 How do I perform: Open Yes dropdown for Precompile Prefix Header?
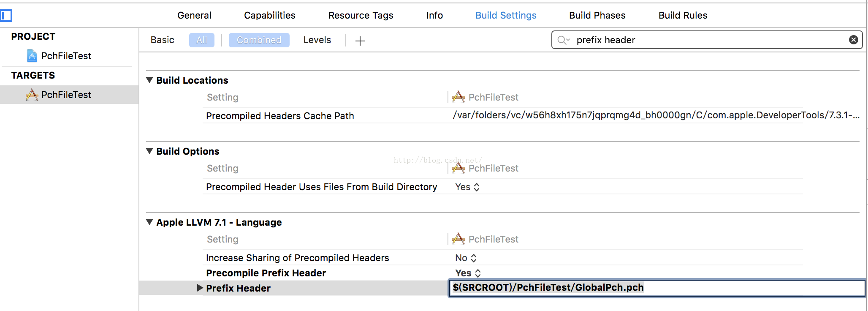468,273
